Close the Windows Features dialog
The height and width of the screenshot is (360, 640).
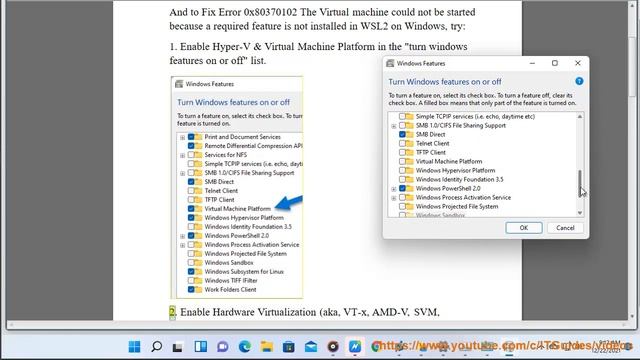coord(578,63)
